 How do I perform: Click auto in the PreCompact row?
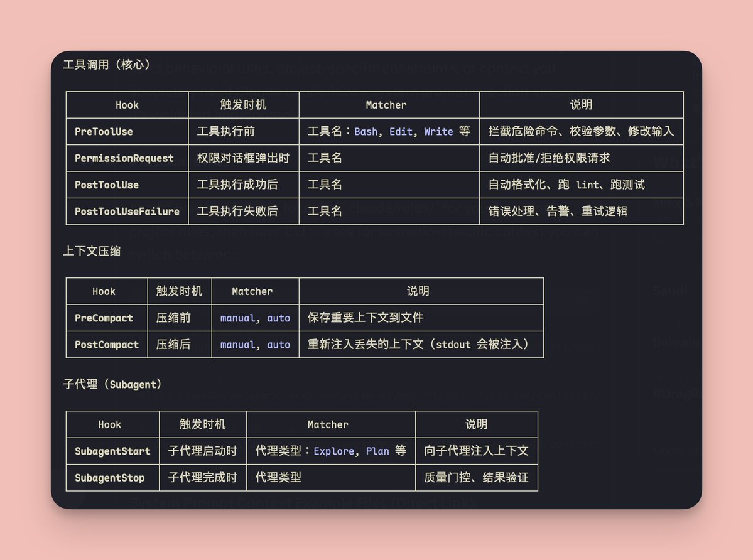(279, 318)
